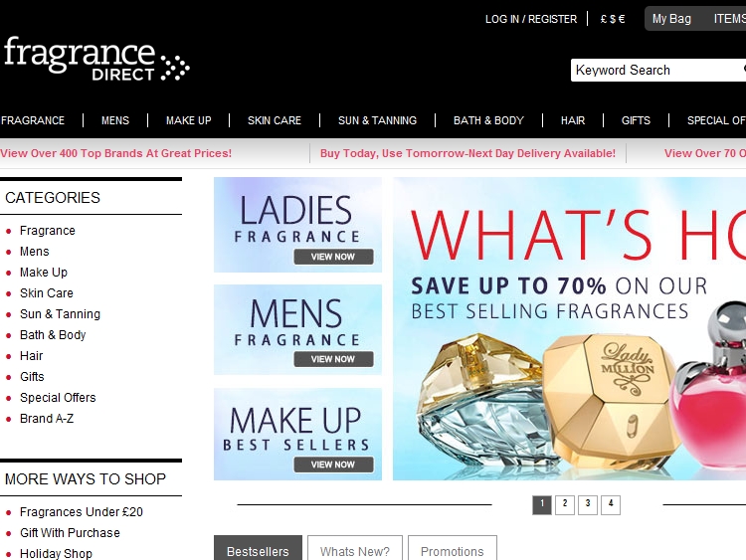Image resolution: width=746 pixels, height=560 pixels.
Task: Open the SUN & TANNING main menu
Action: coord(377,120)
